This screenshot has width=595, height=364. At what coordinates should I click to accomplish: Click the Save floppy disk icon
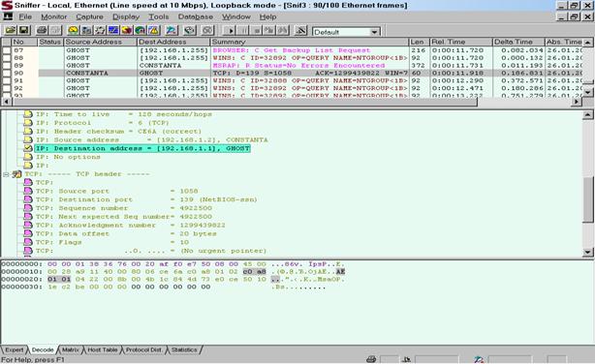(23, 30)
